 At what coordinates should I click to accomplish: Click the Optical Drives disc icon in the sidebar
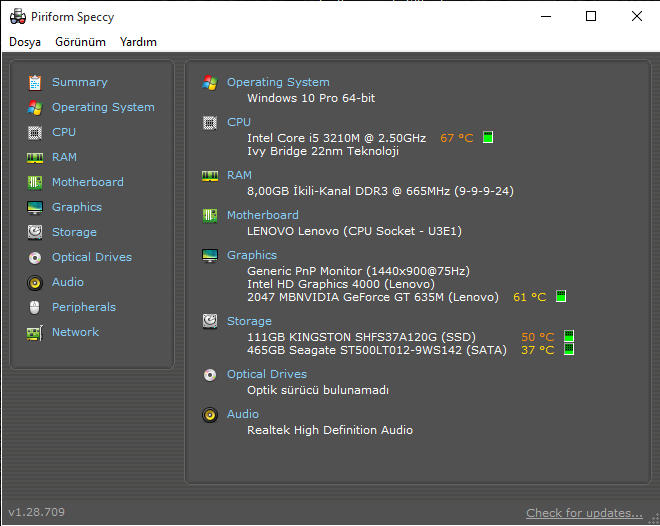35,258
